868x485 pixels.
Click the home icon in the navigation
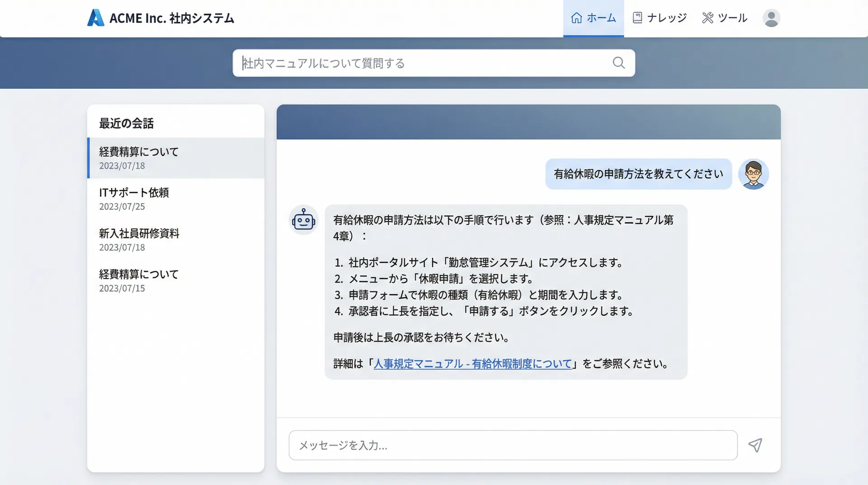(x=576, y=18)
